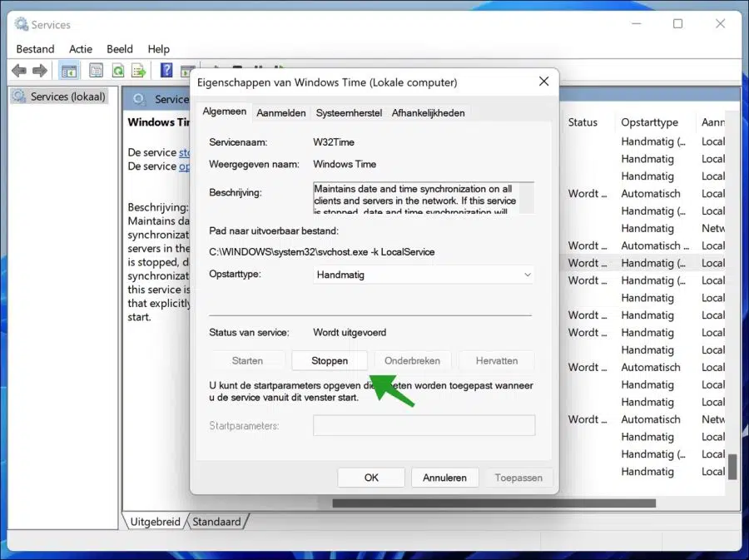Open help via the blue question mark icon
The width and height of the screenshot is (749, 560).
pos(166,70)
